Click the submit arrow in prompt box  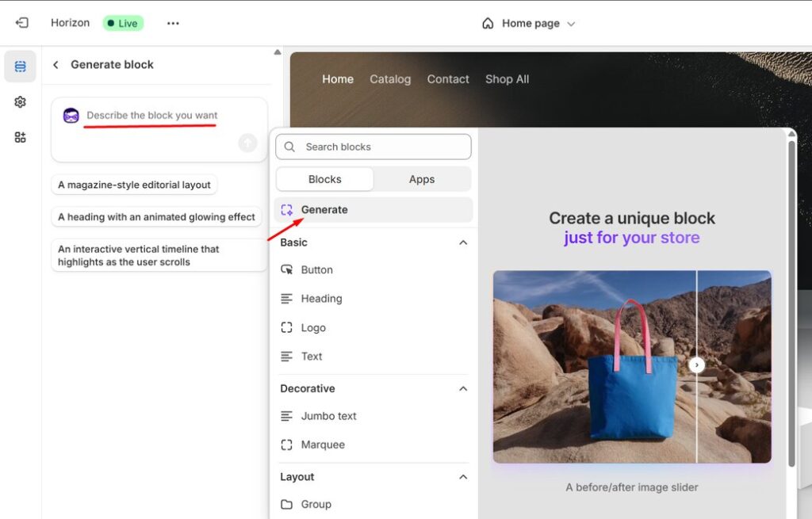(x=247, y=143)
